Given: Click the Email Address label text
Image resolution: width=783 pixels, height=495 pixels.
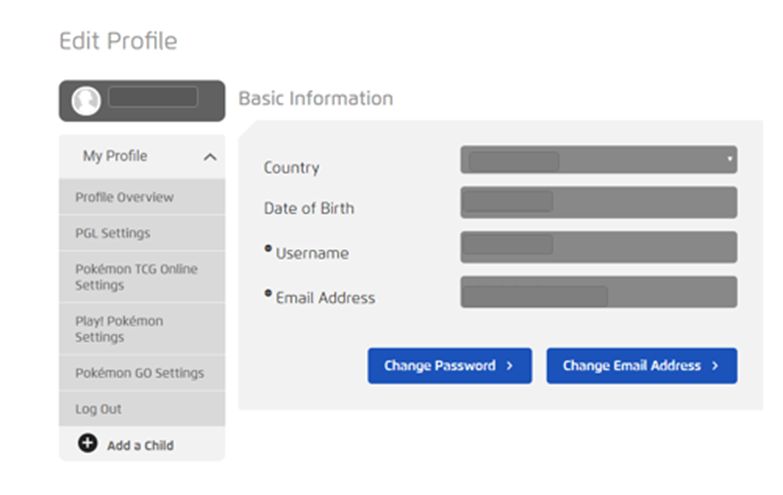Looking at the screenshot, I should pyautogui.click(x=326, y=298).
